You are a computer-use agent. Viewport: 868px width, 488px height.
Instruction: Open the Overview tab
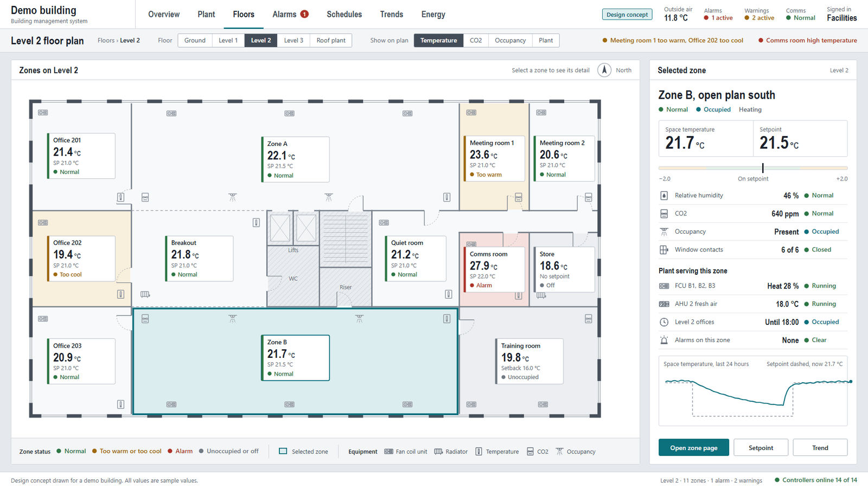pyautogui.click(x=164, y=15)
